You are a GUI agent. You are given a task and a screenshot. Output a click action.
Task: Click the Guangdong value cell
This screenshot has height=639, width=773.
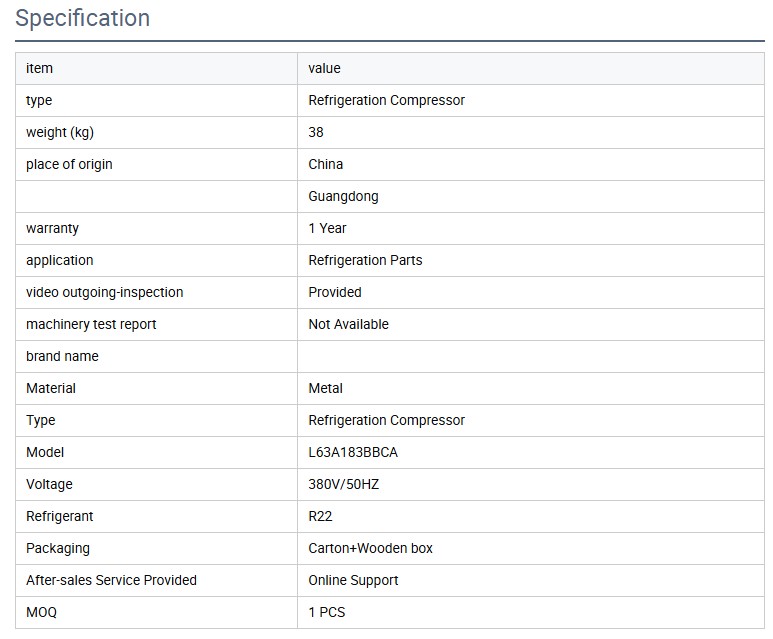tap(343, 196)
